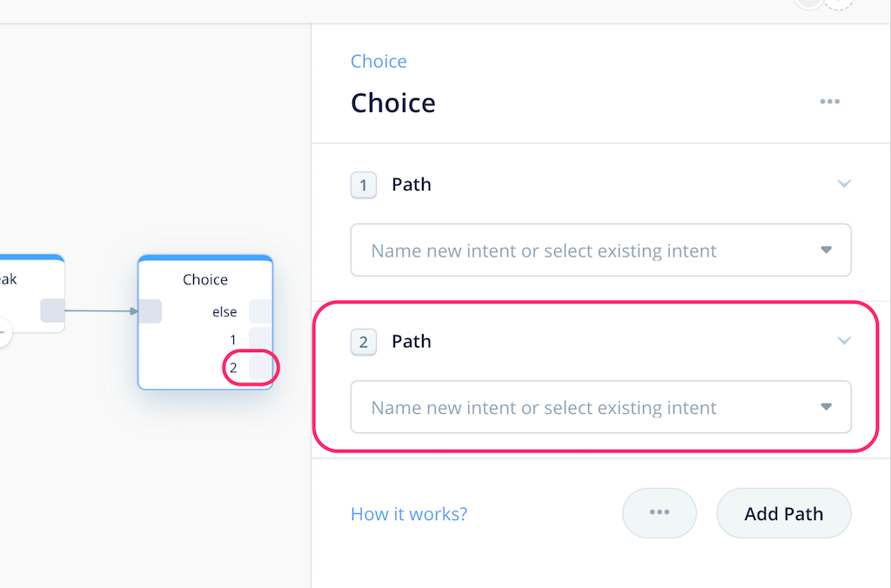Open the Path 1 intent dropdown arrow

pyautogui.click(x=826, y=251)
